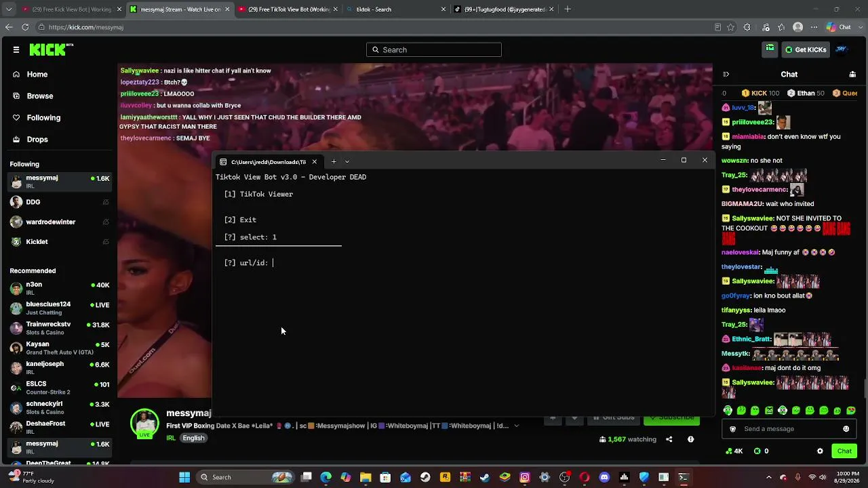Select schneckyirl in Recommended list
This screenshot has height=488, width=868.
click(59, 407)
